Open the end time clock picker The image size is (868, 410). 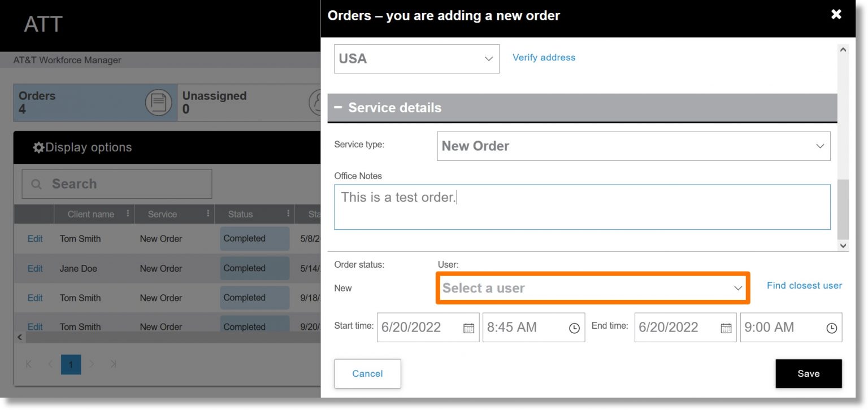click(831, 327)
